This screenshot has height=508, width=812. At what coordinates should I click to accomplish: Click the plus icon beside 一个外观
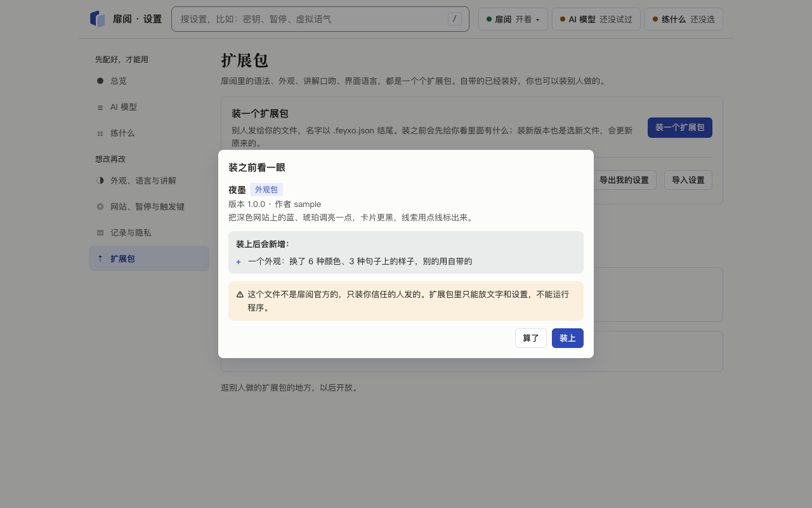click(x=239, y=262)
